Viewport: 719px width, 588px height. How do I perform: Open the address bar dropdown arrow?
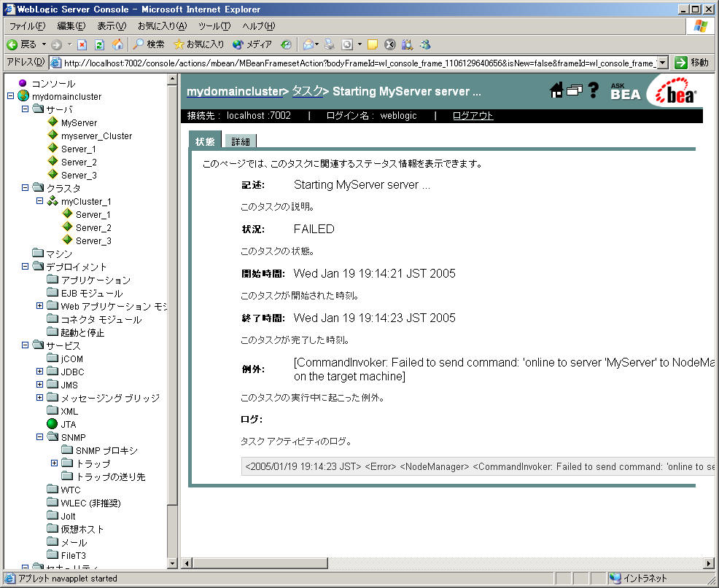point(662,63)
